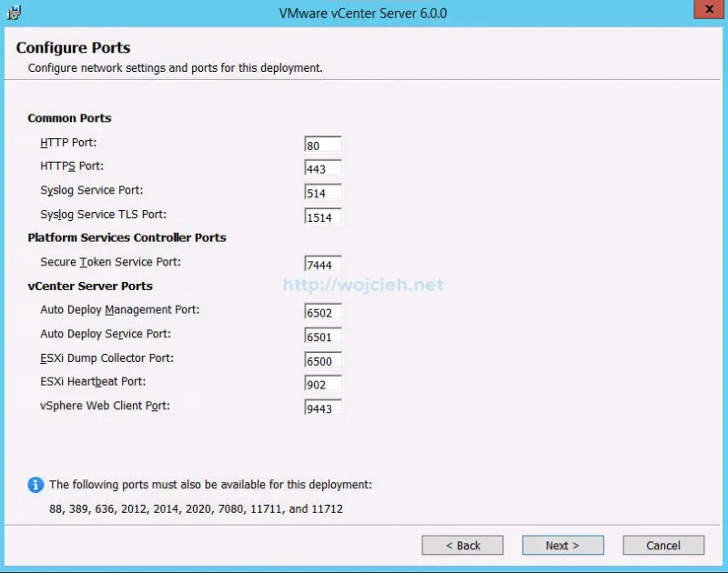Screen dimensions: 728x573
Task: Select the ESXi Dump Collector Port field
Action: pos(323,360)
